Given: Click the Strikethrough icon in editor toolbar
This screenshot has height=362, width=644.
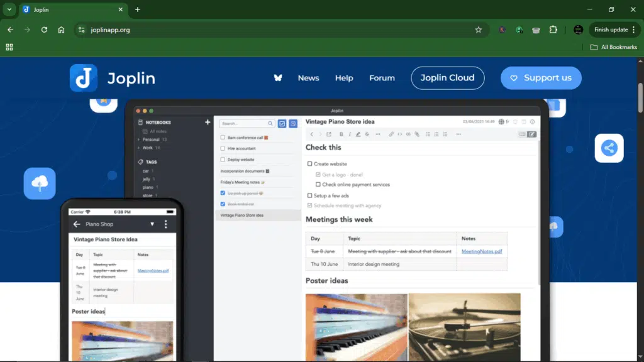Looking at the screenshot, I should pos(367,134).
